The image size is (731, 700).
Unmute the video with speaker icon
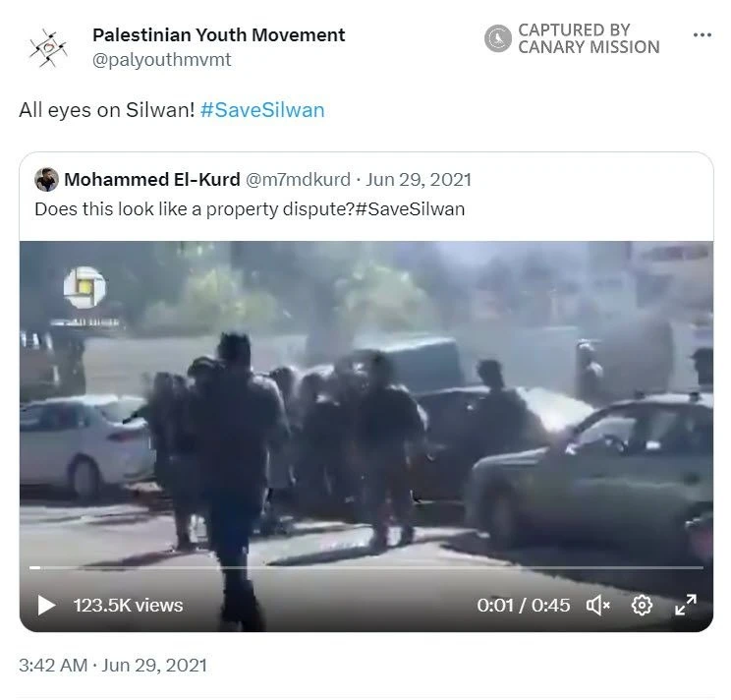pos(597,606)
